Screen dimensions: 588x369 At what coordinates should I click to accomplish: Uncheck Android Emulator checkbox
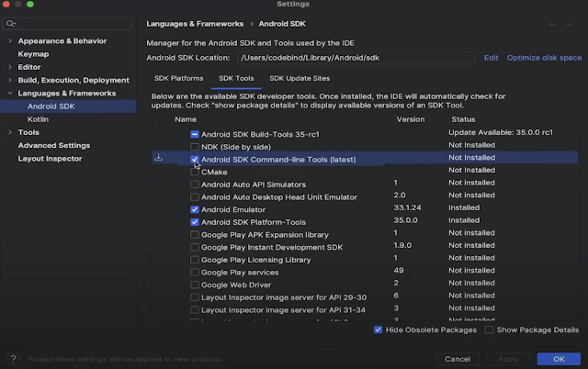pyautogui.click(x=195, y=208)
